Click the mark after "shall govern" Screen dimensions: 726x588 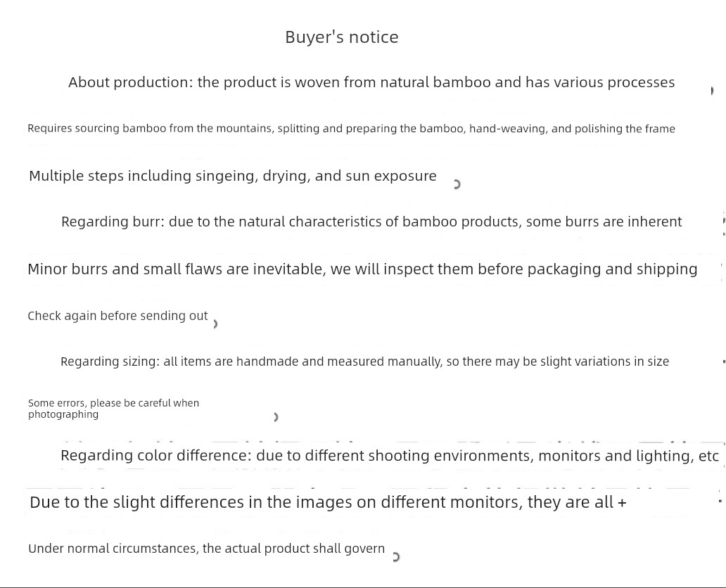(x=395, y=557)
